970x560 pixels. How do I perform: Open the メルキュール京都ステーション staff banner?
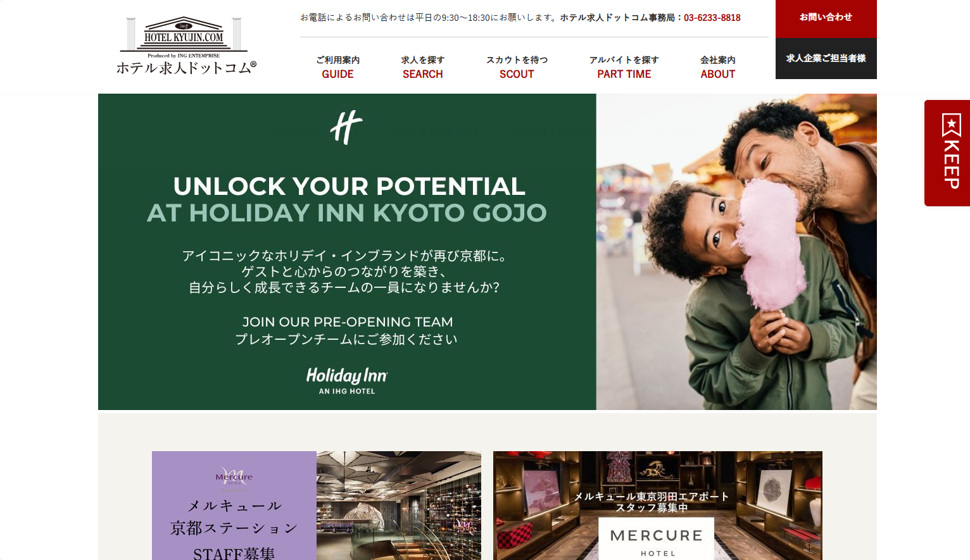[x=317, y=506]
